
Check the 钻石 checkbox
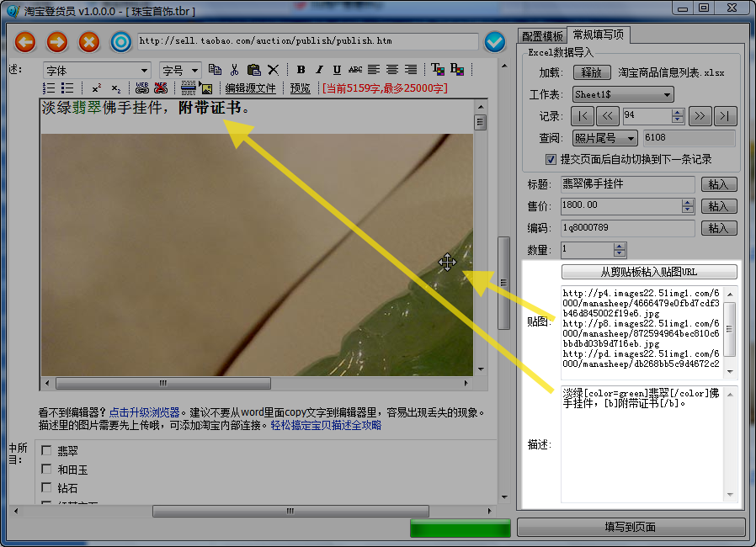point(47,487)
